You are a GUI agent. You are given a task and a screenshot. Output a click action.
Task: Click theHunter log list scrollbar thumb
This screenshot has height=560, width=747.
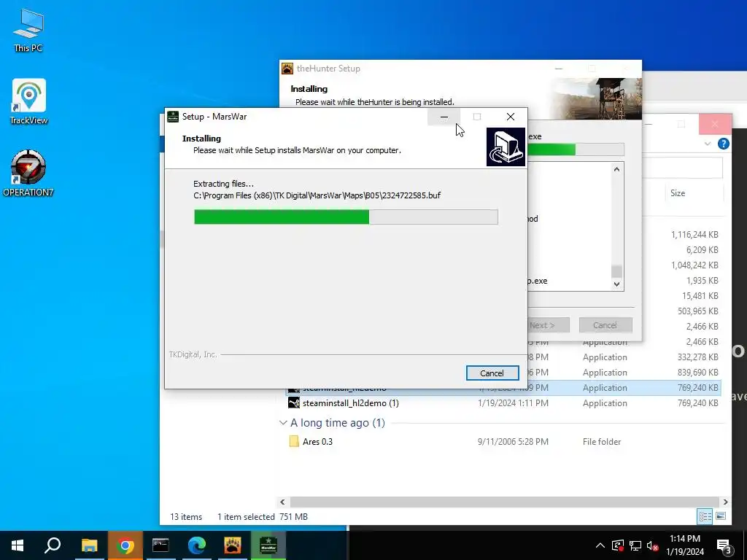pos(616,271)
